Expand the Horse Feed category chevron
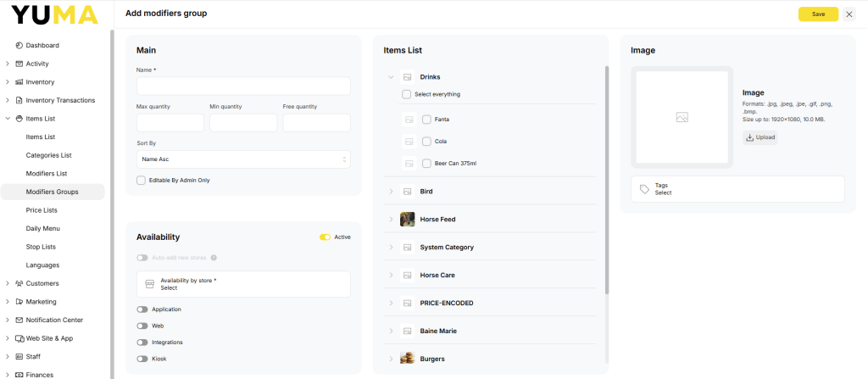This screenshot has height=379, width=868. pyautogui.click(x=390, y=220)
